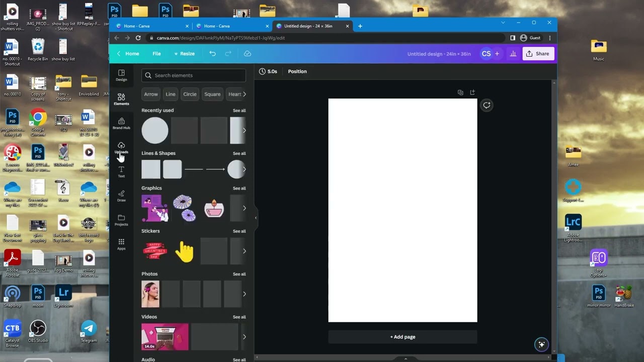
Task: Open the Draw tool
Action: pyautogui.click(x=121, y=196)
